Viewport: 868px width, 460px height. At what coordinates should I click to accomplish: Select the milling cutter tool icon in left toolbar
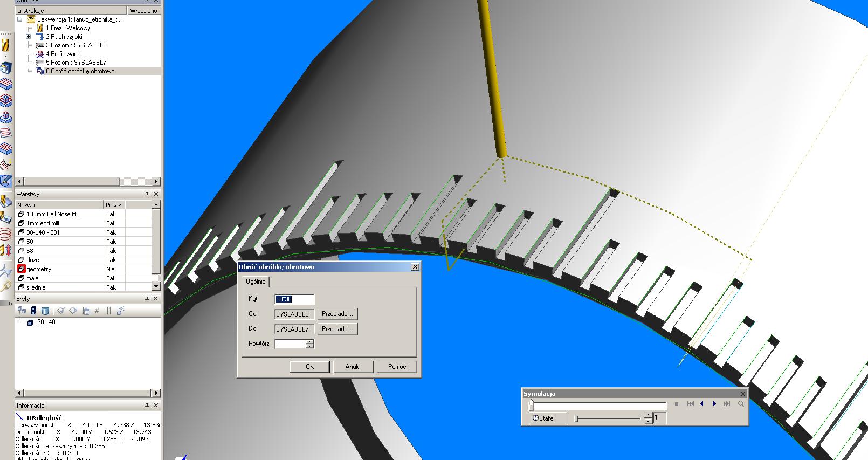(5, 45)
